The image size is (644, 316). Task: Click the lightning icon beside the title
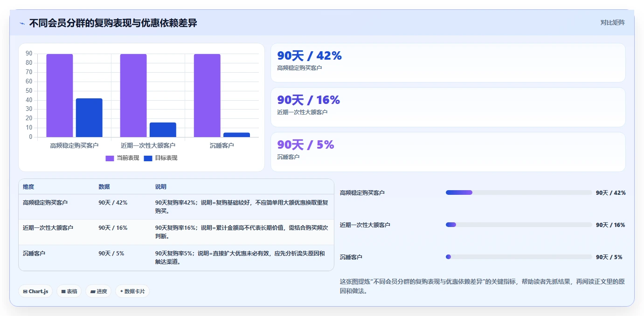(22, 23)
